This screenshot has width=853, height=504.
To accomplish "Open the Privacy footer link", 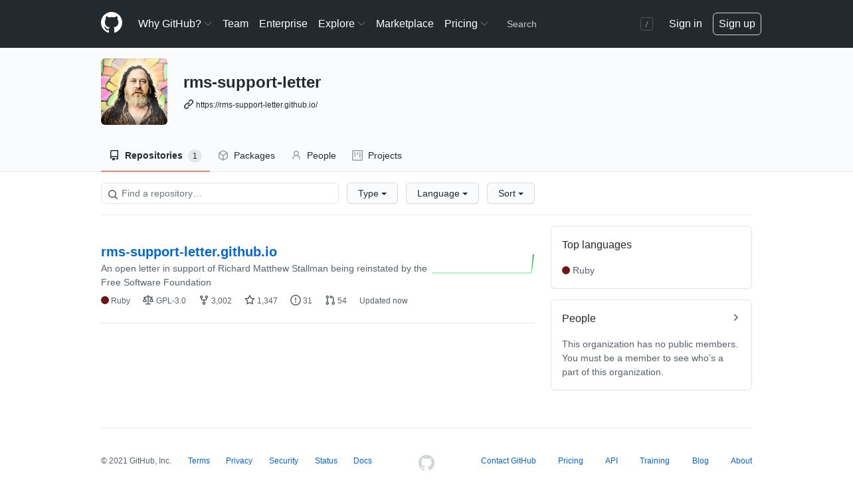I will 239,461.
